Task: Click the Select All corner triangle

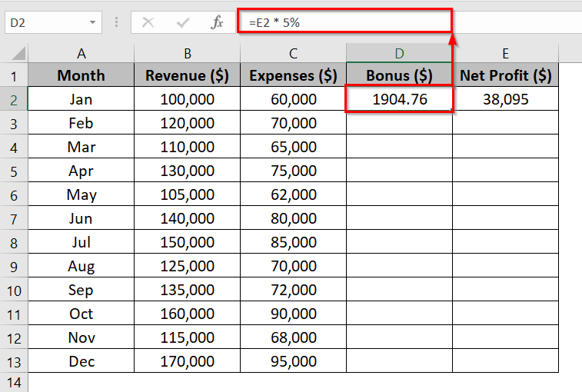Action: click(x=18, y=53)
